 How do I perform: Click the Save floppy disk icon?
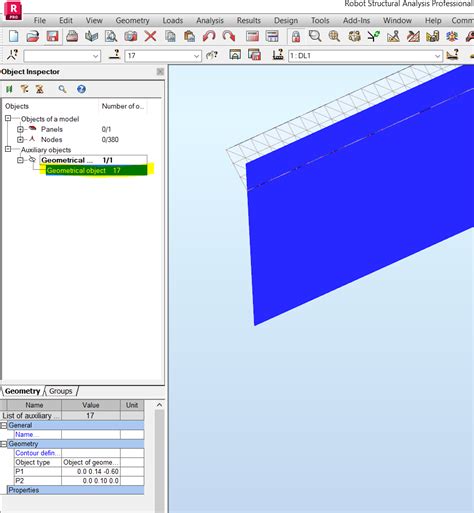(x=52, y=36)
